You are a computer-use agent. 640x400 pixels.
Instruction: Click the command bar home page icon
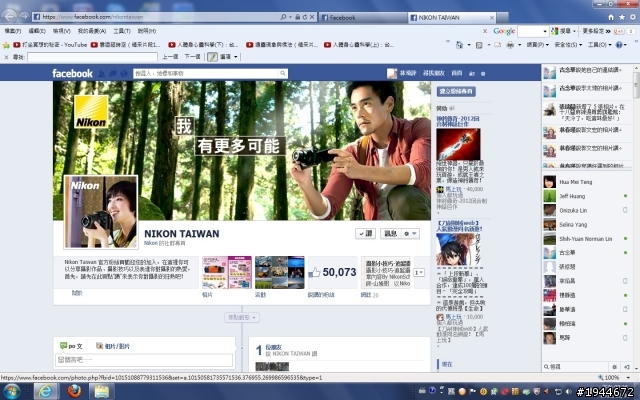[x=459, y=44]
